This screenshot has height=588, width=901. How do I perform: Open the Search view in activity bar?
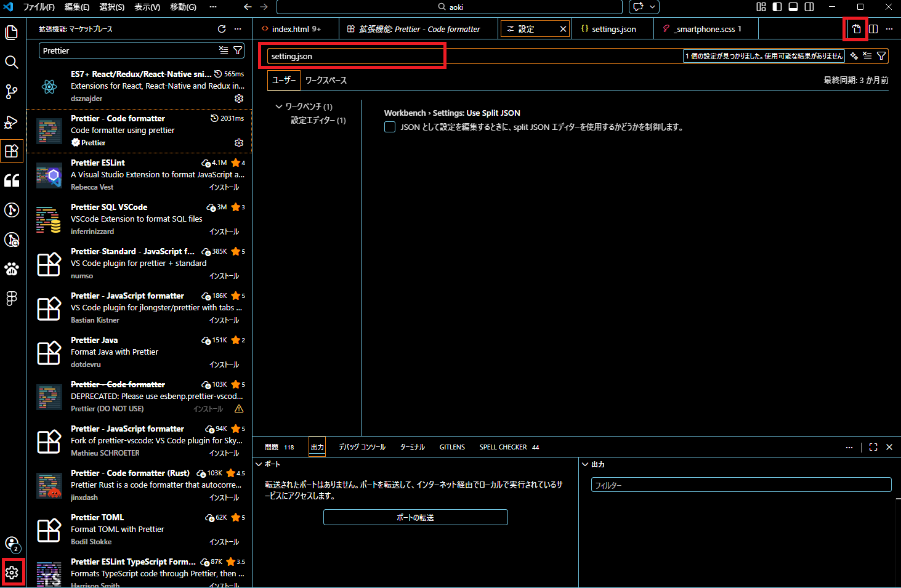(x=12, y=62)
